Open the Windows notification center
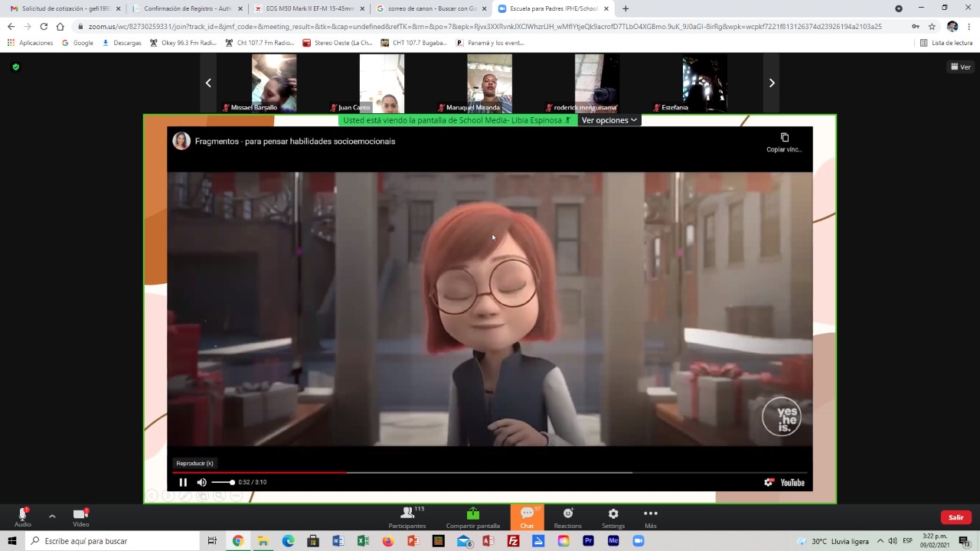980x551 pixels. (965, 541)
